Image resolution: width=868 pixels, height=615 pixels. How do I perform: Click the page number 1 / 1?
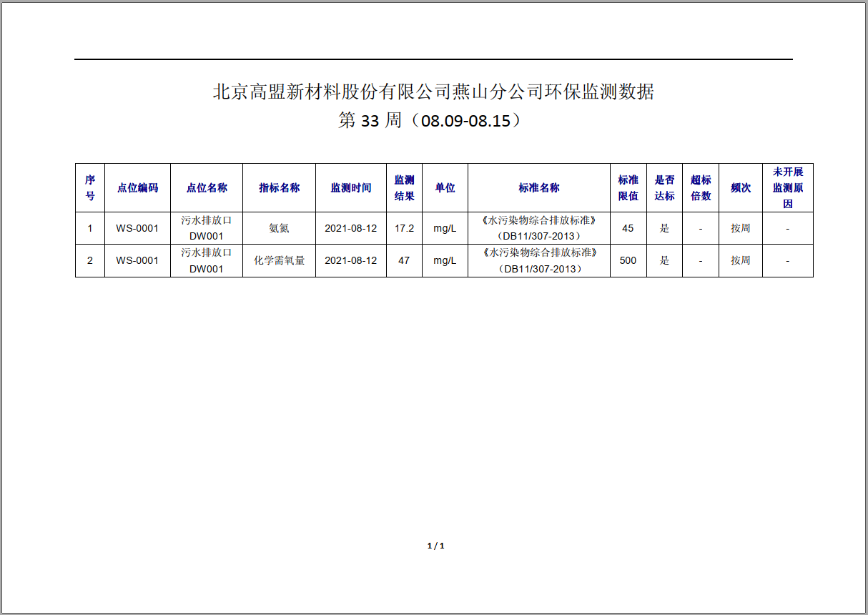pos(436,546)
